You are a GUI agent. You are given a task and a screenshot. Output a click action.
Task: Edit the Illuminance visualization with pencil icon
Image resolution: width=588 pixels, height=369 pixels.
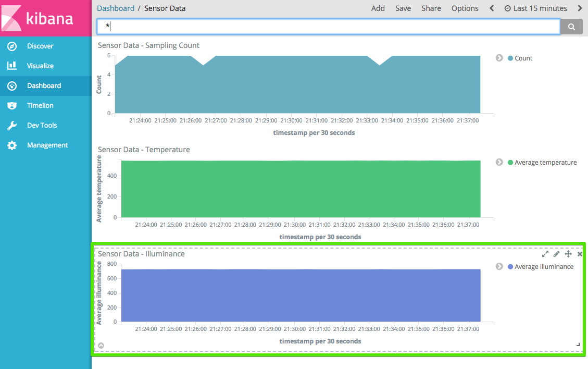(557, 254)
